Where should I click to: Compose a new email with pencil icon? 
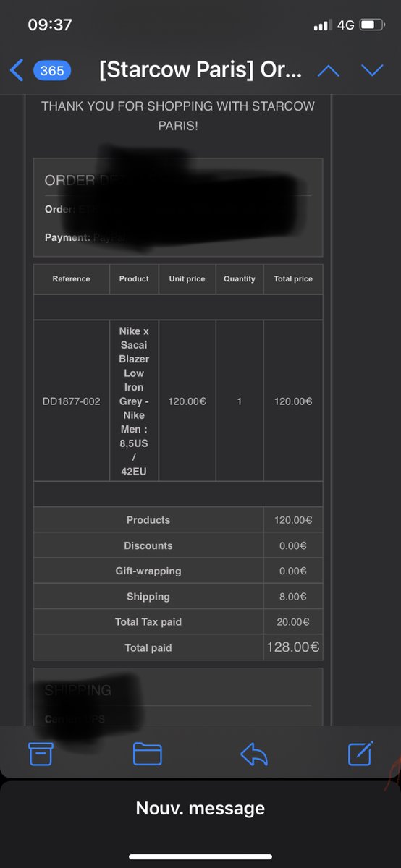[360, 753]
